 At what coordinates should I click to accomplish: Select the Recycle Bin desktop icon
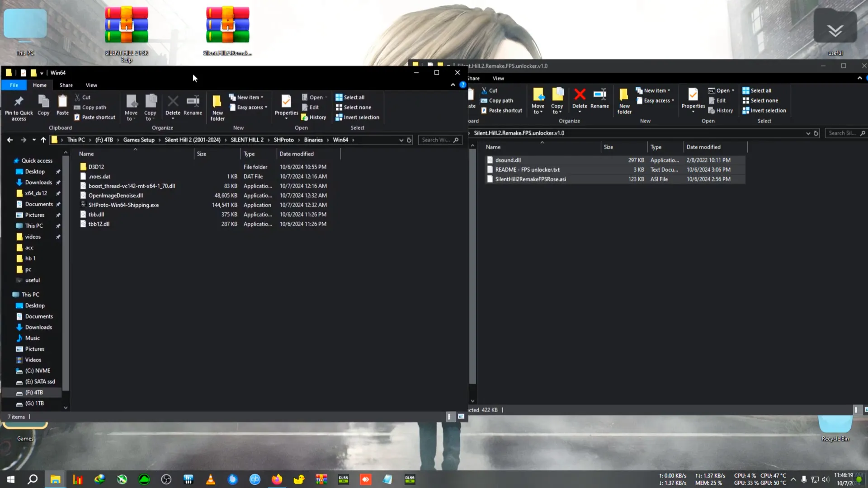835,428
